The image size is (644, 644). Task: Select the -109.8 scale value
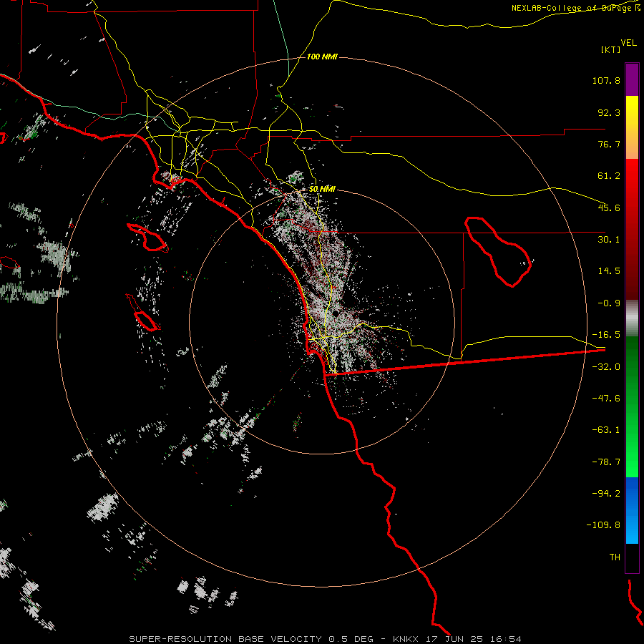pos(603,525)
